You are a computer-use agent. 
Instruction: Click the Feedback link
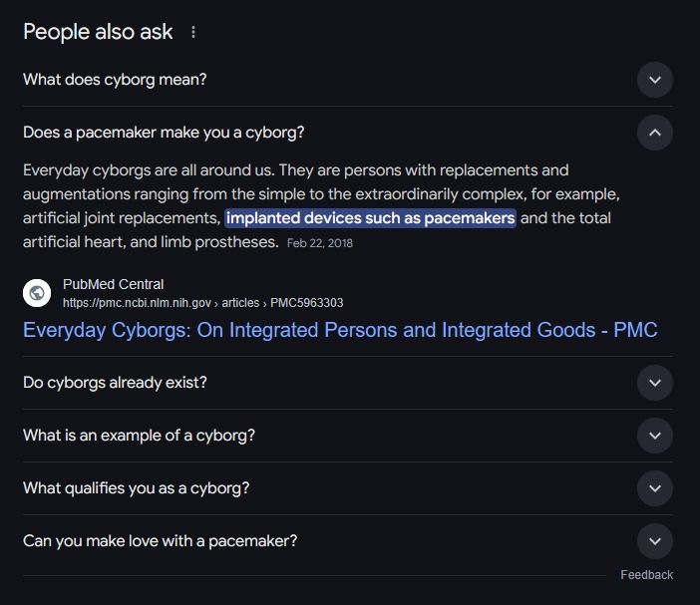point(646,575)
